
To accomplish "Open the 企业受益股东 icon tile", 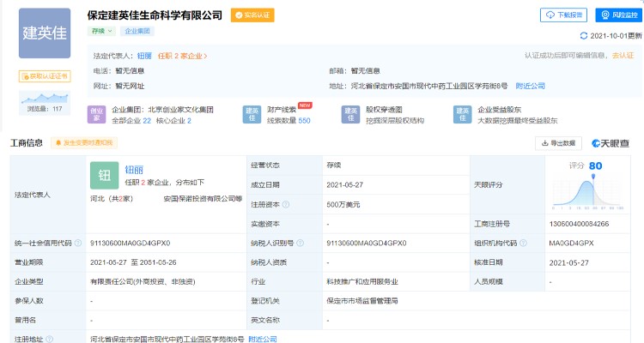I will pos(463,115).
